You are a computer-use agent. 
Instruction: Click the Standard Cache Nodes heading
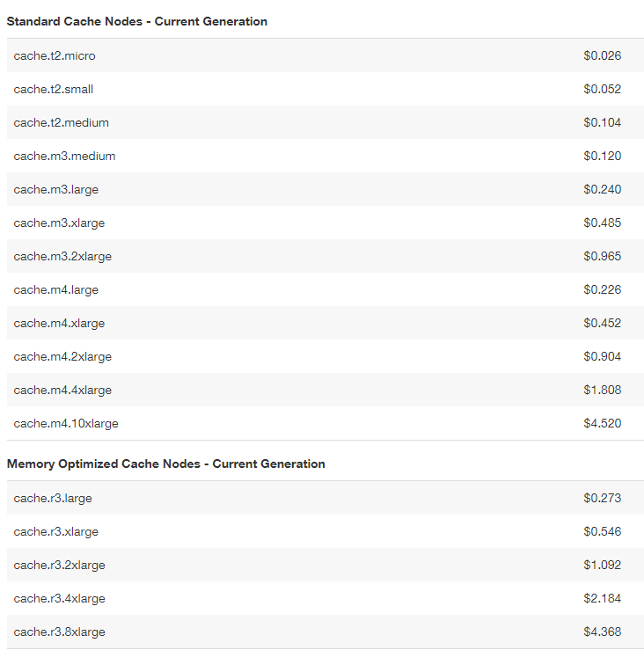(x=137, y=21)
